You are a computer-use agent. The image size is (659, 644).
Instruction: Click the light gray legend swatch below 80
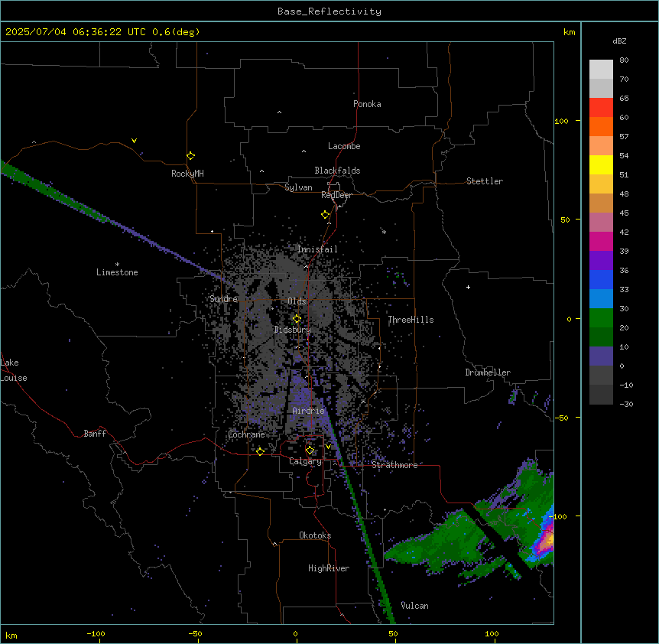coord(601,69)
